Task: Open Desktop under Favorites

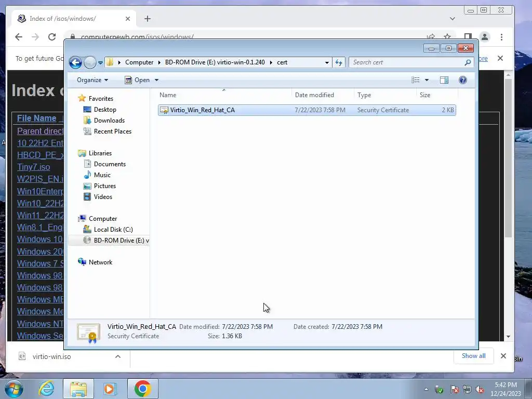Action: pos(105,110)
